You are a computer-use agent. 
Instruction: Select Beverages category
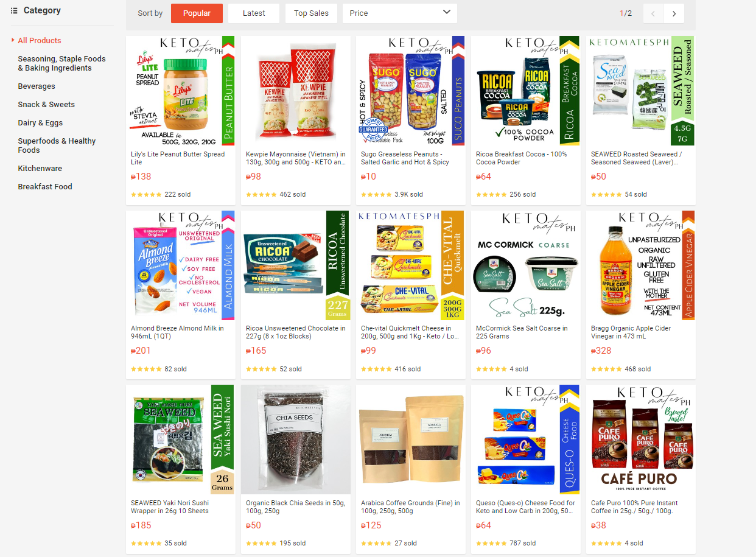click(37, 86)
